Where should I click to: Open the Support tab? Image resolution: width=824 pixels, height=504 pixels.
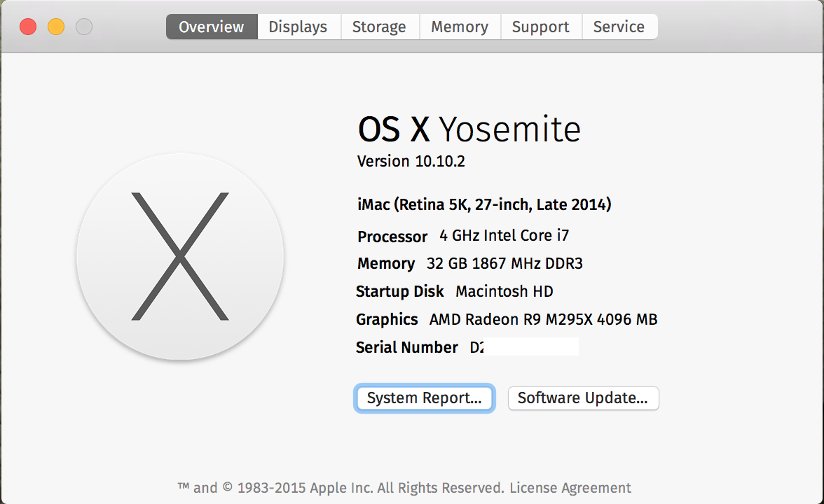pos(541,27)
